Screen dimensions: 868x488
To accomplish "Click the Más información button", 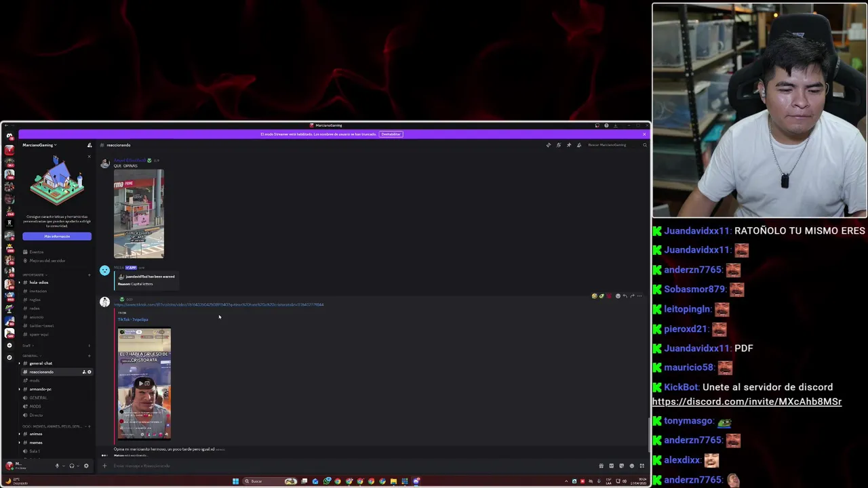I will (x=57, y=237).
